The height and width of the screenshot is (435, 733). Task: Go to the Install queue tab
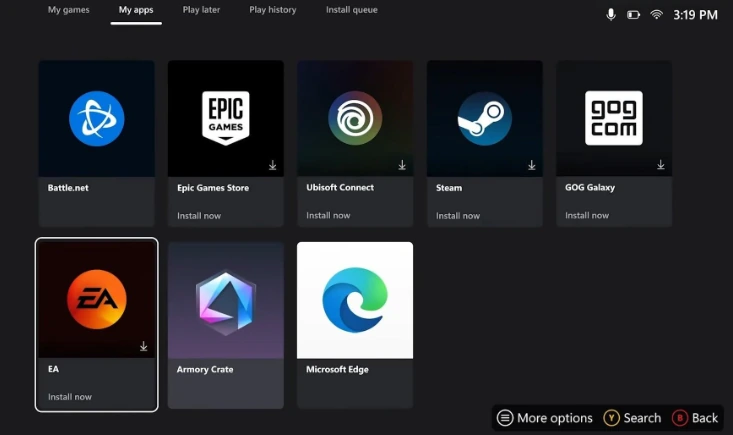(x=352, y=10)
